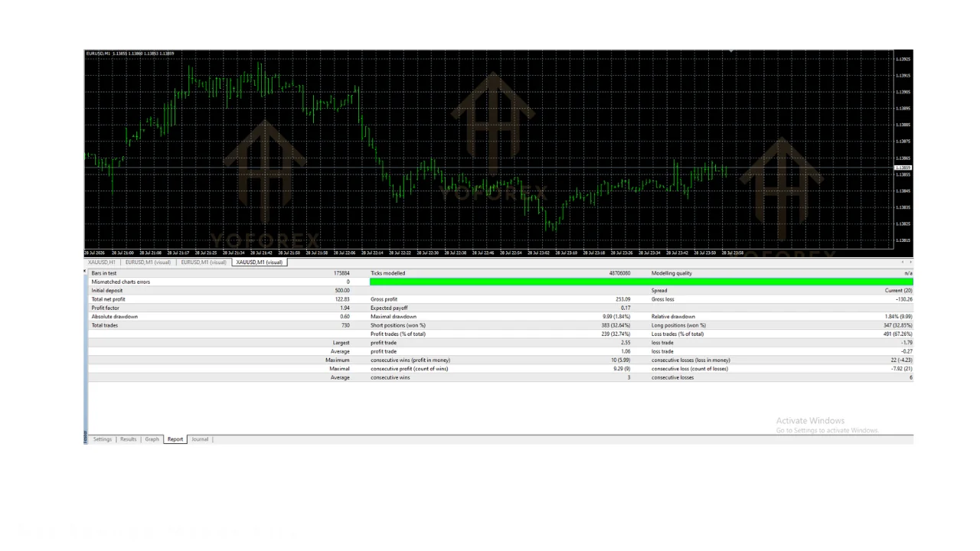The height and width of the screenshot is (551, 980).
Task: Click the EURUSD,M1 chart header quote line
Action: coord(130,54)
